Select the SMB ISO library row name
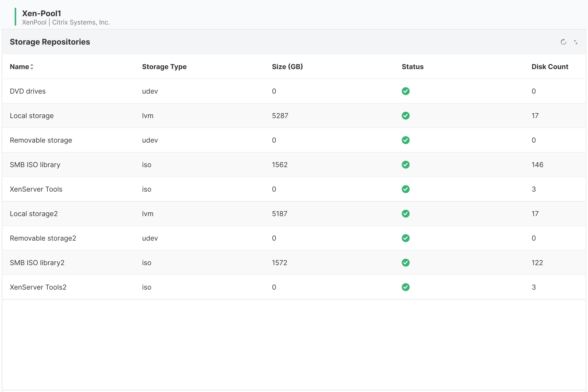The width and height of the screenshot is (588, 392). point(35,165)
